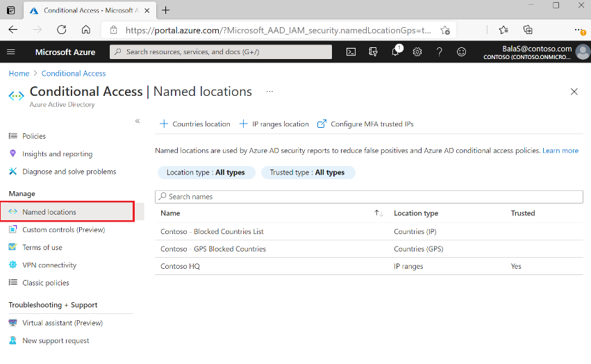Collapse the left navigation pane
The image size is (591, 364).
[x=138, y=121]
